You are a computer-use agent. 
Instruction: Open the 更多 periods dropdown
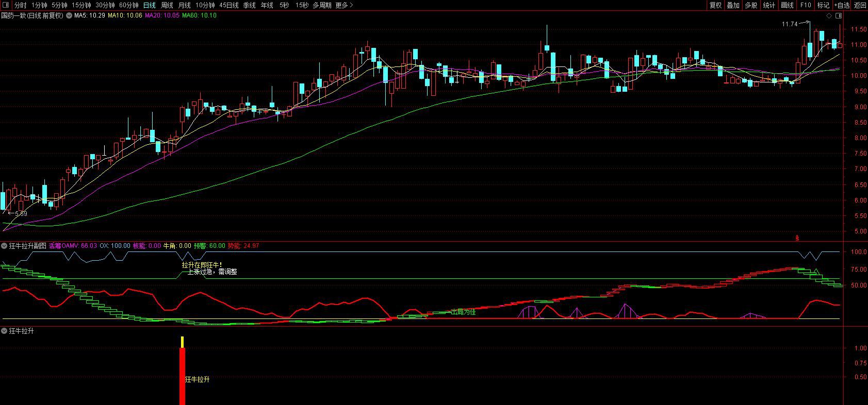click(344, 5)
